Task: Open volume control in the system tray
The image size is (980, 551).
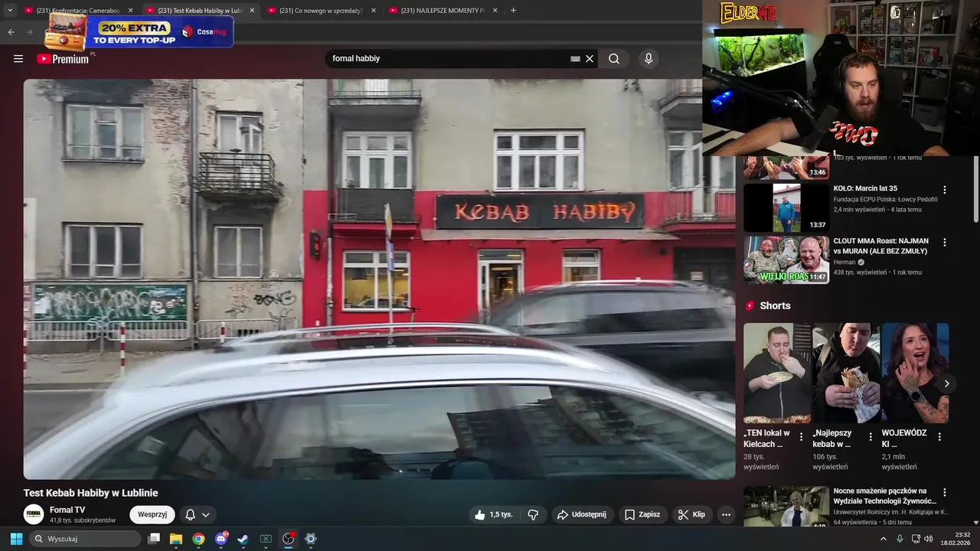Action: pos(928,539)
